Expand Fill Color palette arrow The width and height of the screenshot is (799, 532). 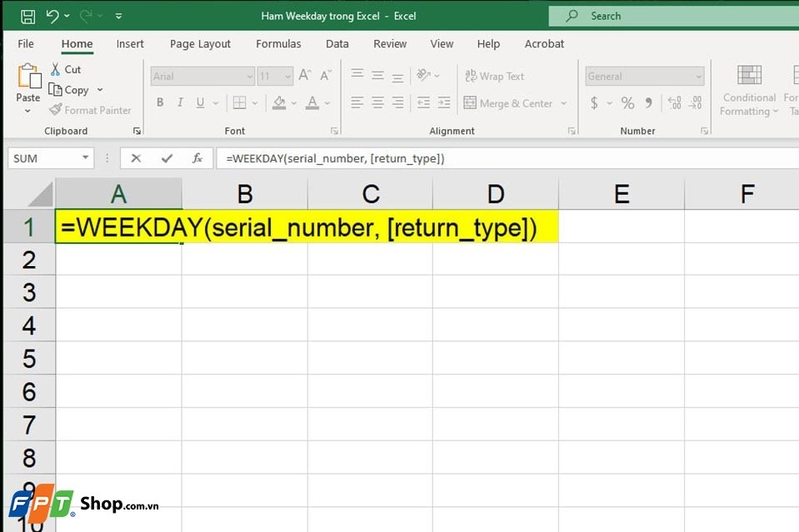[294, 103]
